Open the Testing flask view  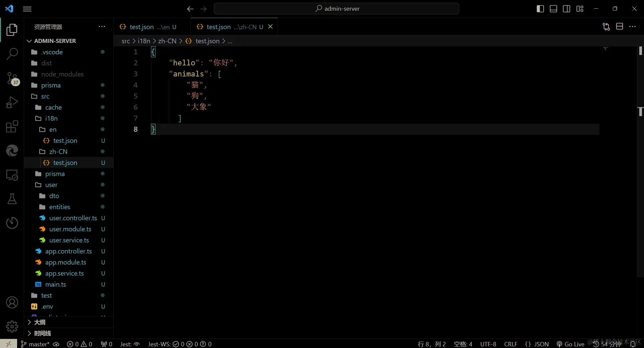point(12,199)
